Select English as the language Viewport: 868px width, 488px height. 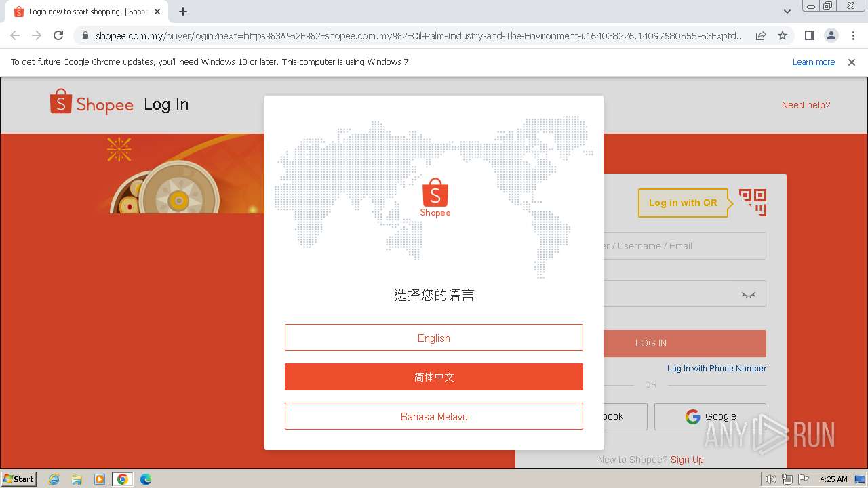click(x=433, y=338)
